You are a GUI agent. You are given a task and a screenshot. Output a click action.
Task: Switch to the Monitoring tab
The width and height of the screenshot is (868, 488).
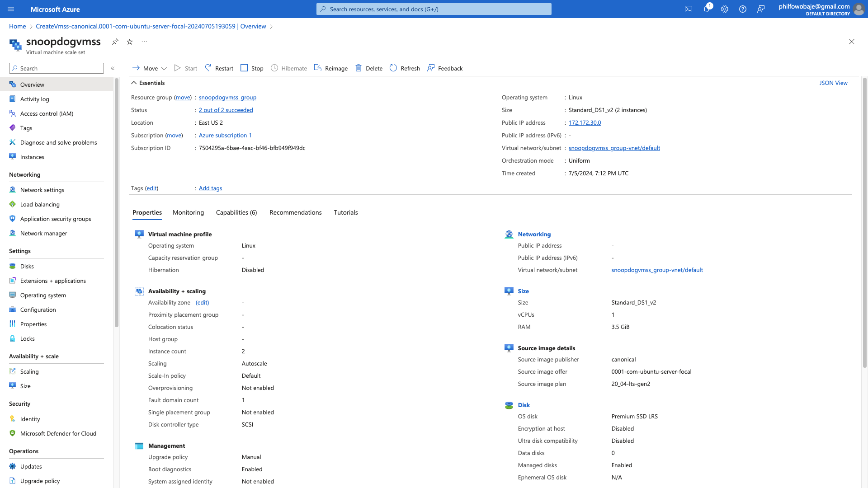click(x=188, y=212)
